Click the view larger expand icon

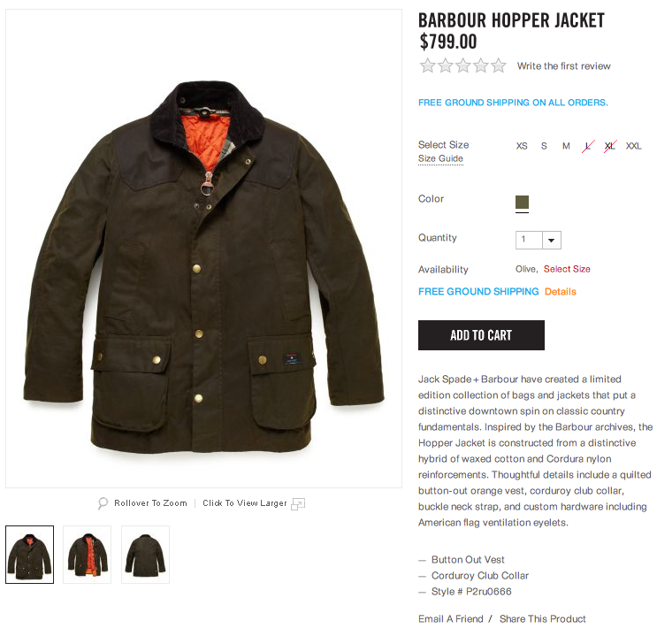coord(298,504)
